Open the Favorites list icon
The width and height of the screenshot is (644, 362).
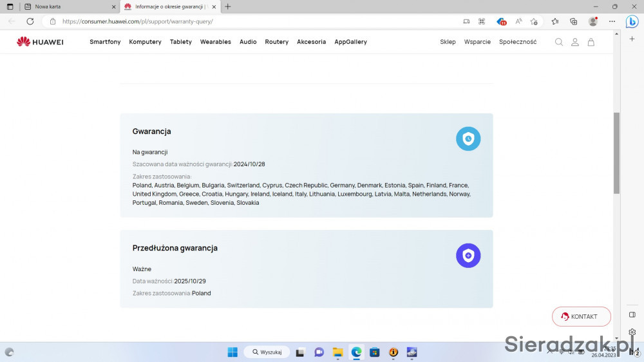point(555,21)
